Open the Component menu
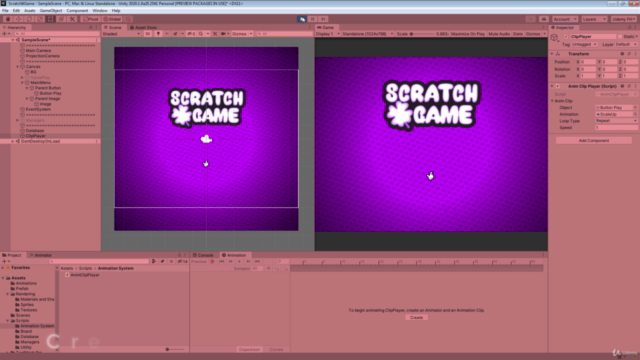 click(77, 11)
